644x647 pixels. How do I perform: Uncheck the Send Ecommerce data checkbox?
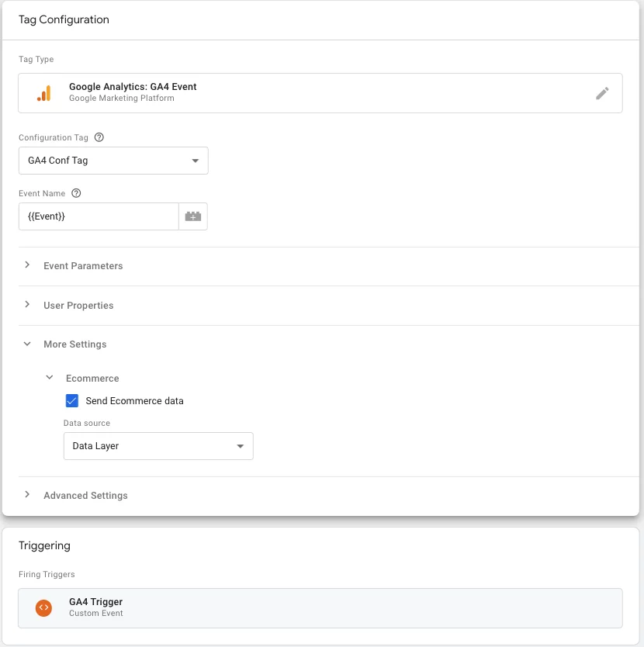pyautogui.click(x=72, y=401)
